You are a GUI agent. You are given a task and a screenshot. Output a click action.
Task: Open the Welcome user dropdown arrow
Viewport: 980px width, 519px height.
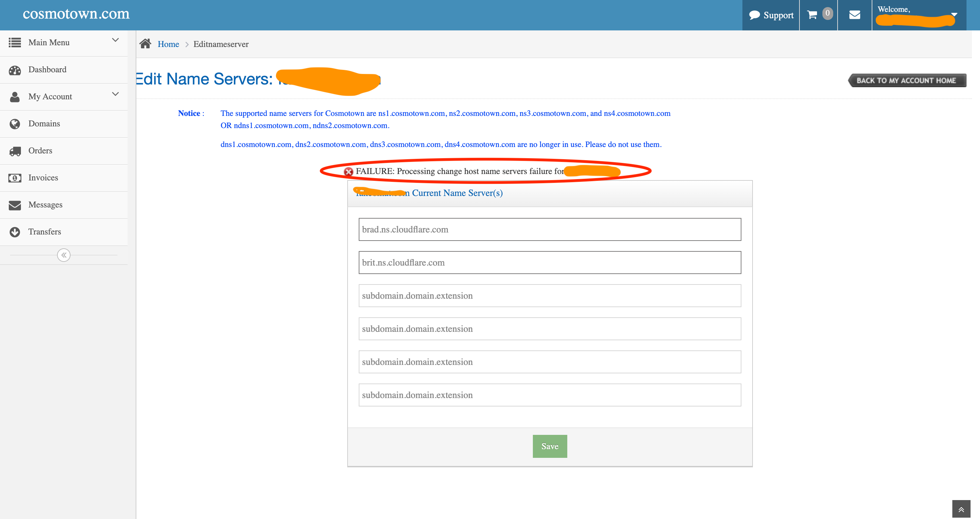[954, 14]
